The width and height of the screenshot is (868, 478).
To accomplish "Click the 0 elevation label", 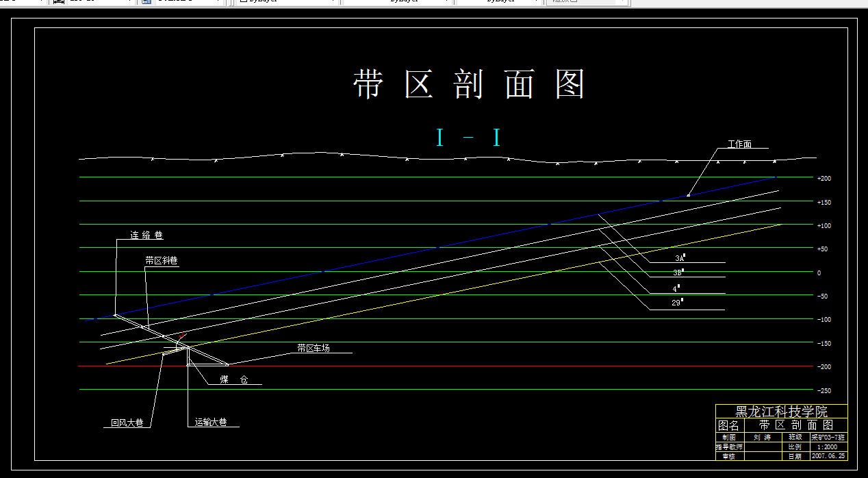I will [x=819, y=273].
